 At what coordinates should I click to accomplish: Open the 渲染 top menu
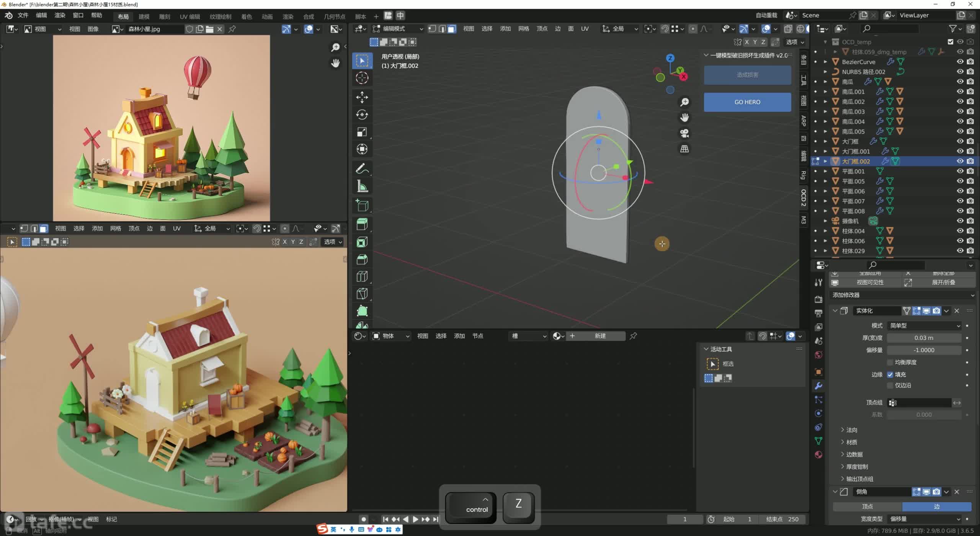[x=60, y=15]
